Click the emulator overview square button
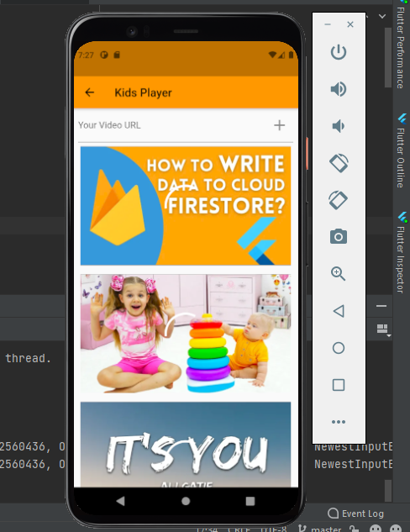 339,385
